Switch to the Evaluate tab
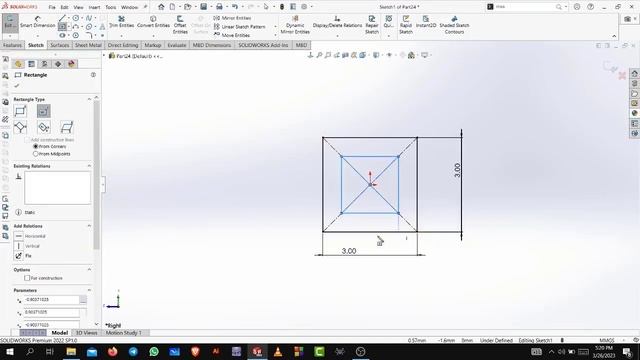The image size is (640, 360). pyautogui.click(x=177, y=45)
